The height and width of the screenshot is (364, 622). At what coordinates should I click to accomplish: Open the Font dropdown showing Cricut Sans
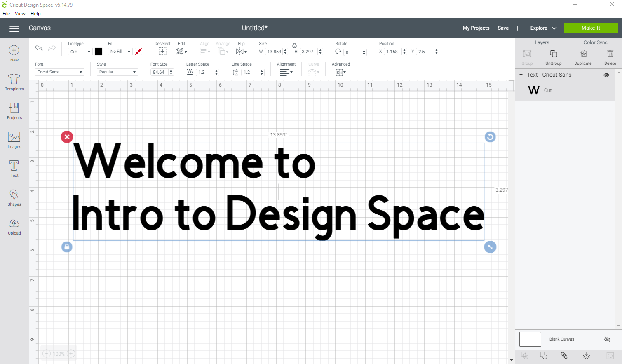(59, 72)
